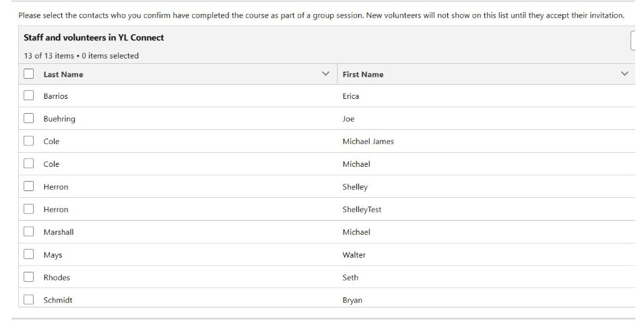This screenshot has width=644, height=331.
Task: Select the checkbox for Shelley Herron
Action: [x=28, y=186]
